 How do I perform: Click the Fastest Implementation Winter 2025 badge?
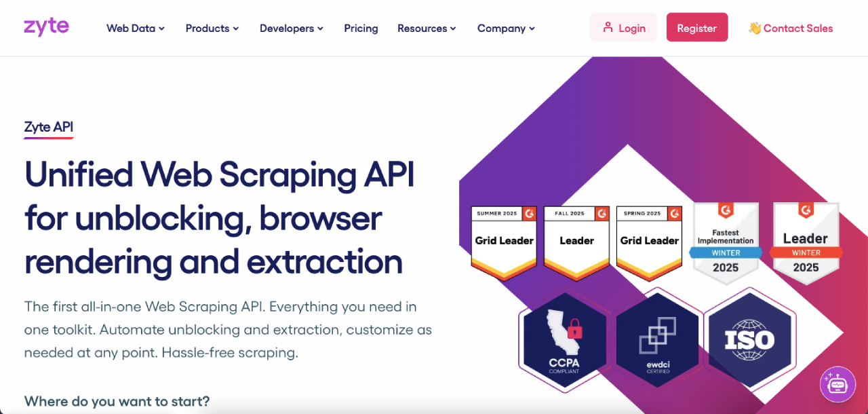pos(725,243)
